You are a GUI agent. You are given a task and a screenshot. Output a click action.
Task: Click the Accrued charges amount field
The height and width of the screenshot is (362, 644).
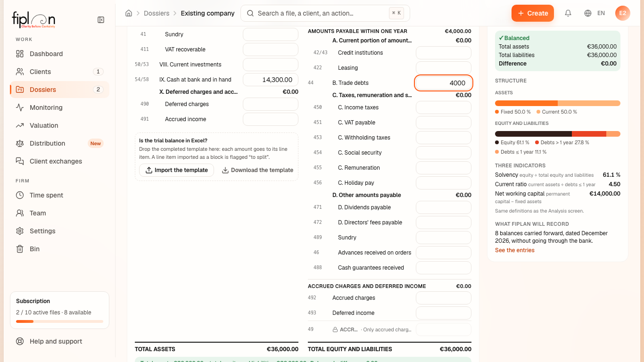[444, 298]
